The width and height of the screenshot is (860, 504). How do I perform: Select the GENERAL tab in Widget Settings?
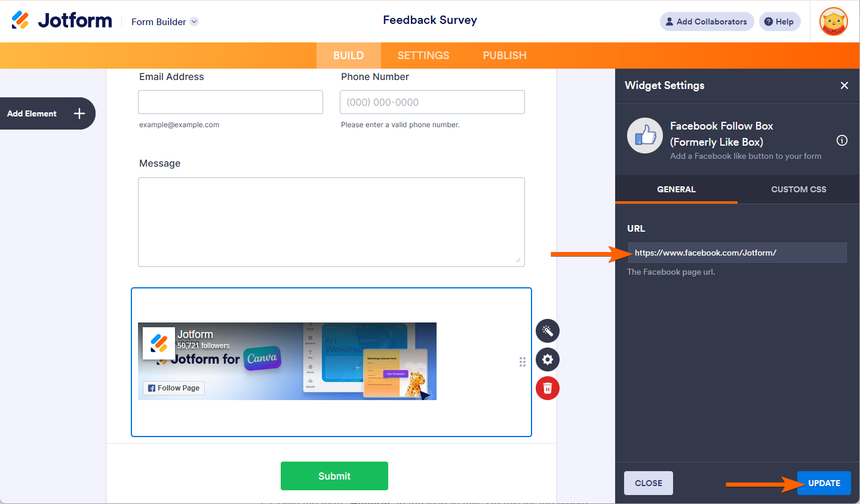[675, 189]
